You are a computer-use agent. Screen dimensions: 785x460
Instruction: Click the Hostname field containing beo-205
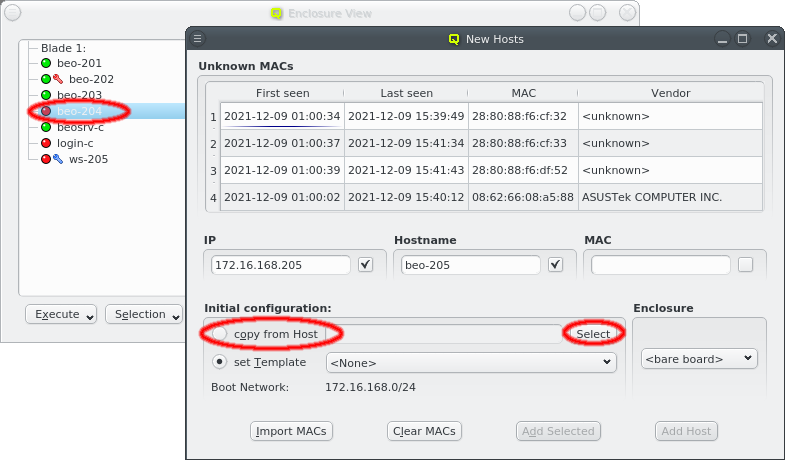pos(471,265)
